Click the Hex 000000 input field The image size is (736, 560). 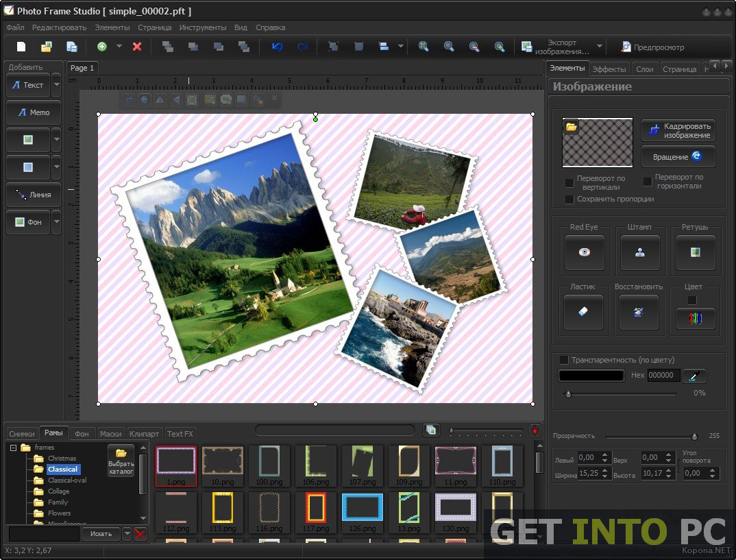tap(663, 375)
